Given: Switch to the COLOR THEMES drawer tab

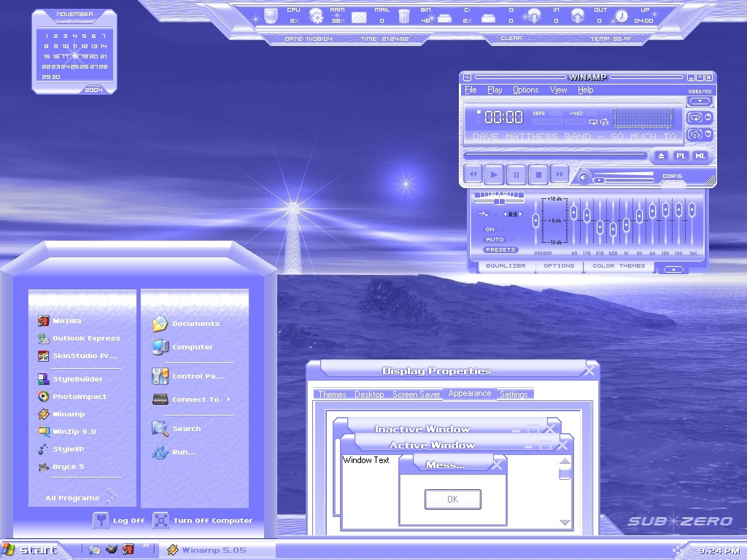Looking at the screenshot, I should (619, 265).
